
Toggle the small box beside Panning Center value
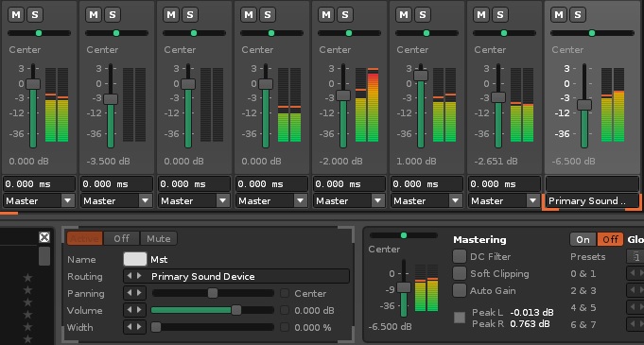click(285, 293)
